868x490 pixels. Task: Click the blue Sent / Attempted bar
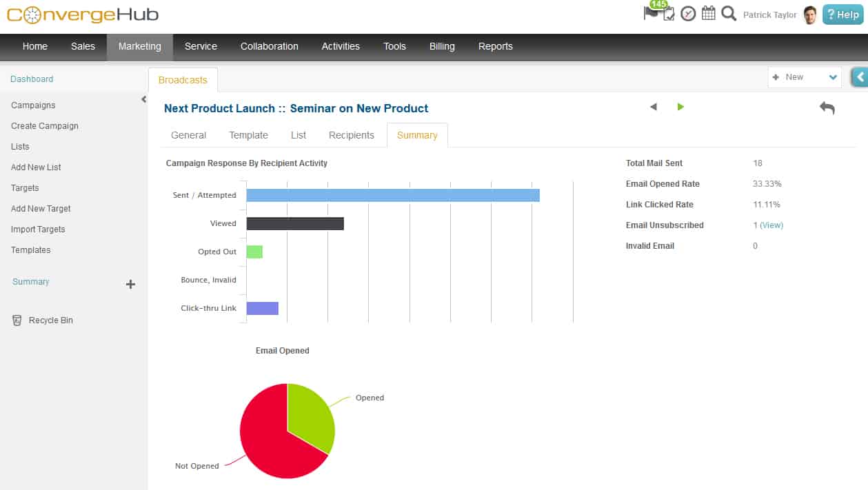click(392, 195)
